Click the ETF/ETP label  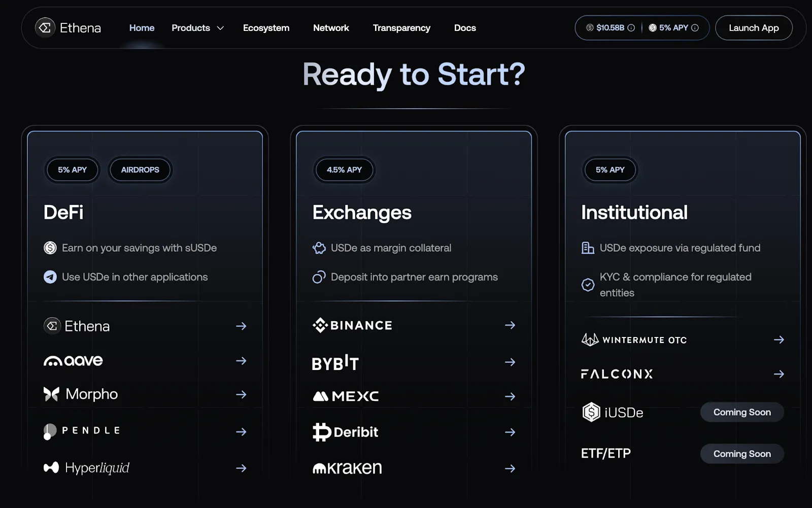[x=606, y=453]
